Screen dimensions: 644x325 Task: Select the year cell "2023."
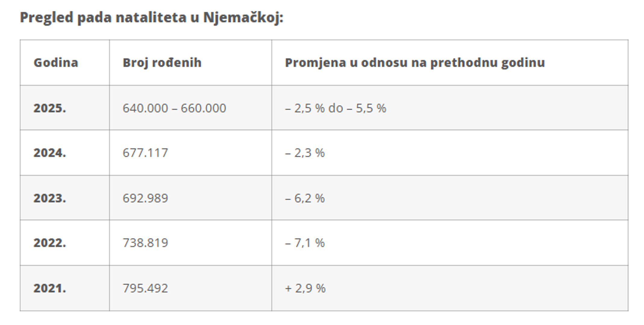pyautogui.click(x=49, y=198)
